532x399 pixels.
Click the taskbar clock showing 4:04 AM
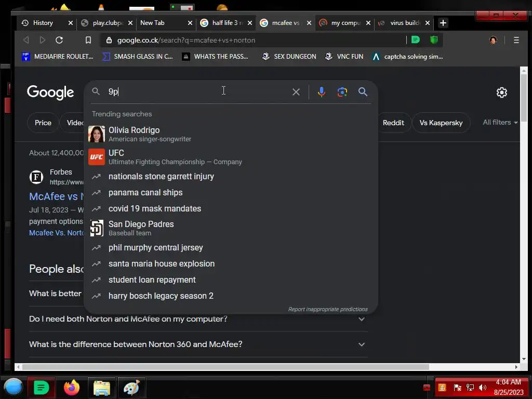508,387
